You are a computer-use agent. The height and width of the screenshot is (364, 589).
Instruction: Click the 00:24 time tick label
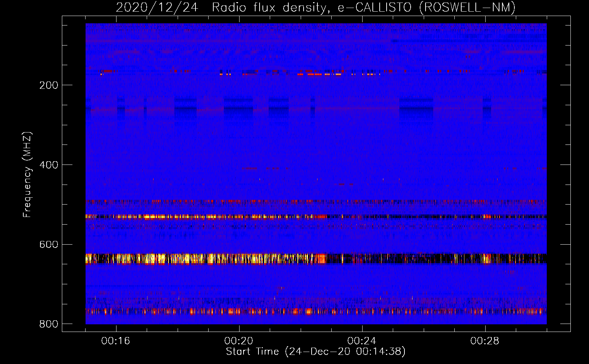pyautogui.click(x=362, y=341)
